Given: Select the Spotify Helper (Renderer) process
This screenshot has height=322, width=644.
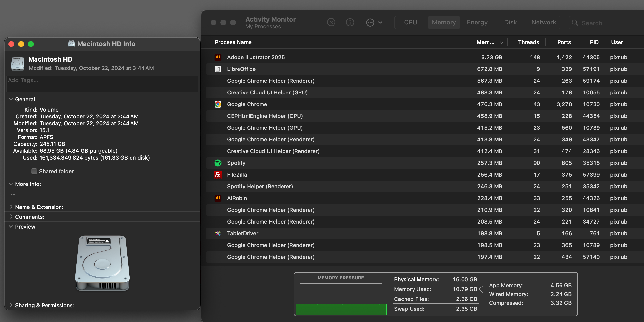Looking at the screenshot, I should tap(425, 186).
